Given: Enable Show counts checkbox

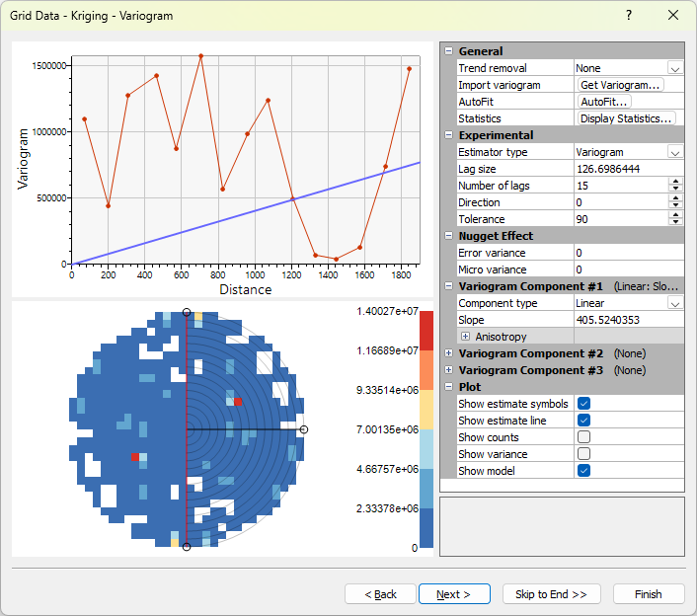Looking at the screenshot, I should coord(583,437).
